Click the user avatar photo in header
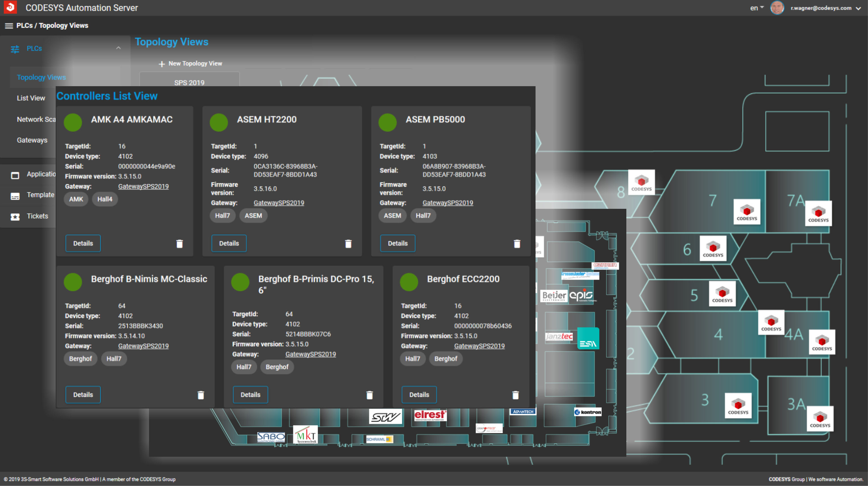The height and width of the screenshot is (486, 868). (777, 7)
